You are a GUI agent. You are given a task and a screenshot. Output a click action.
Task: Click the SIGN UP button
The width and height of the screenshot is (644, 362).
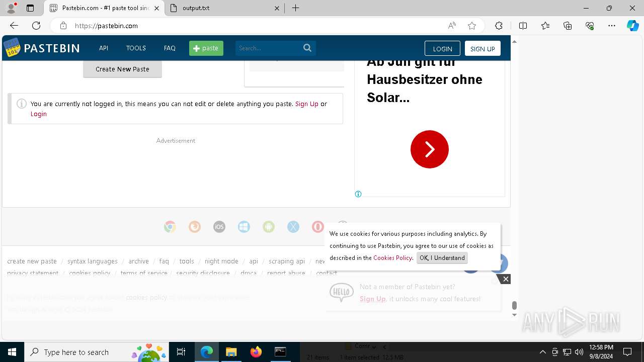click(x=482, y=48)
